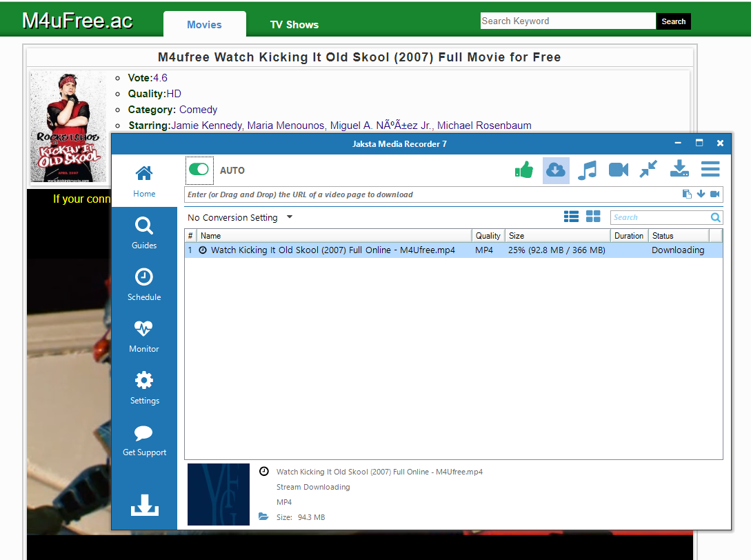751x560 pixels.
Task: Click the black Search button on M4uFree
Action: pos(673,21)
